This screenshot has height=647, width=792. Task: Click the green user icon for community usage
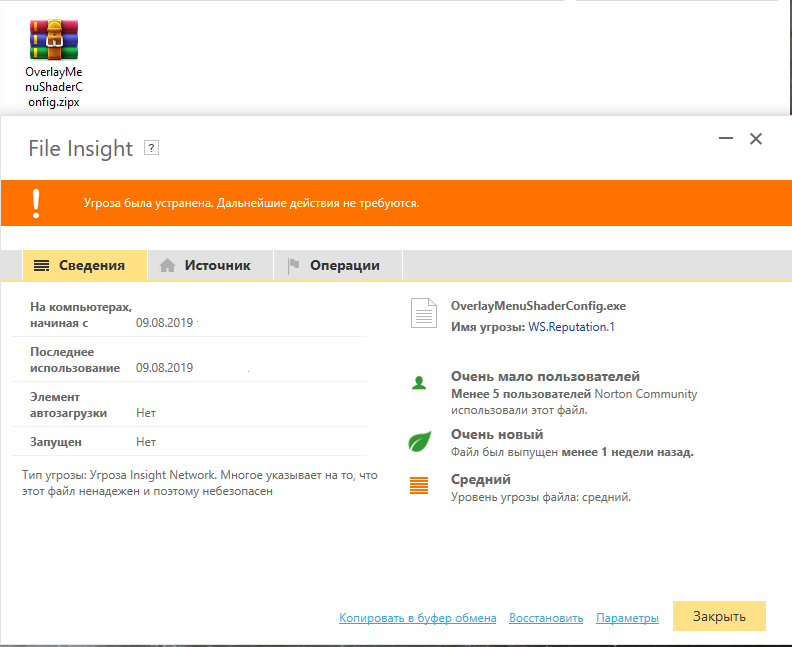[419, 383]
